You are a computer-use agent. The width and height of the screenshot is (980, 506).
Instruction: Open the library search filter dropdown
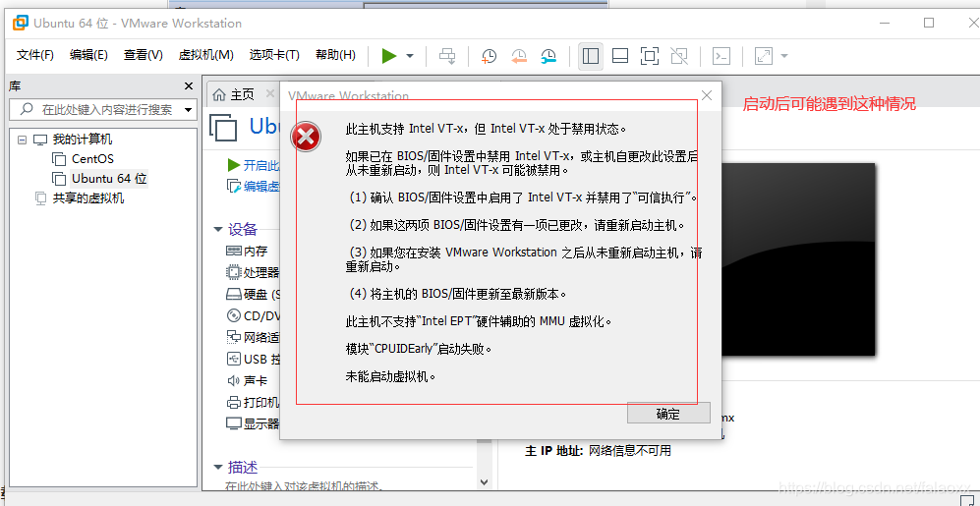(188, 110)
